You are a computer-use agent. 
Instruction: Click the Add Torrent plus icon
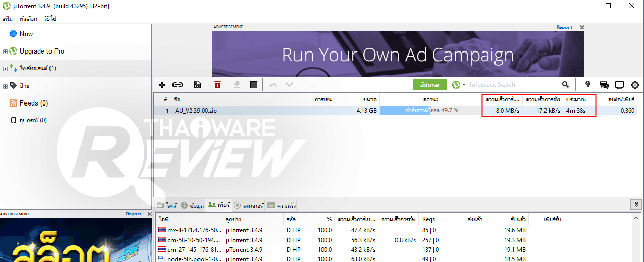point(162,85)
